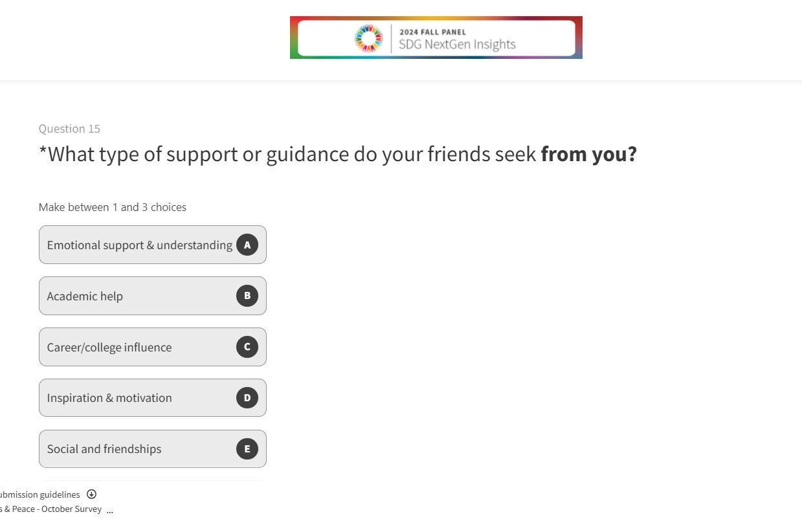The width and height of the screenshot is (802, 532).
Task: Click the Question 15 label
Action: (69, 129)
